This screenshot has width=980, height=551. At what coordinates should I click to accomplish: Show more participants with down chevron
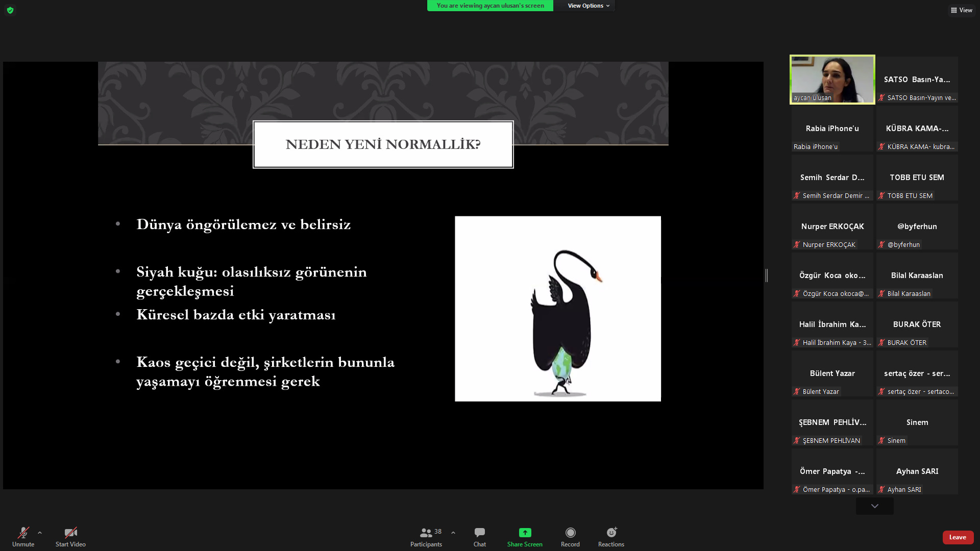point(874,506)
